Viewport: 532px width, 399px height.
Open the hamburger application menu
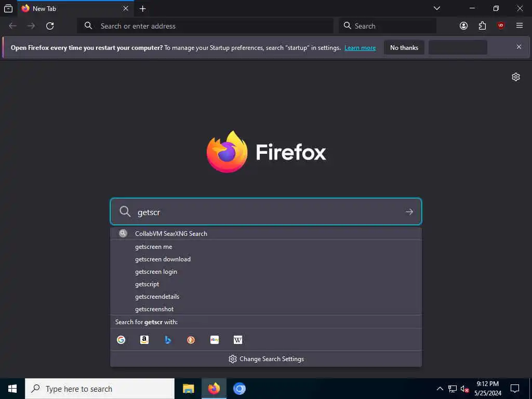(x=520, y=26)
